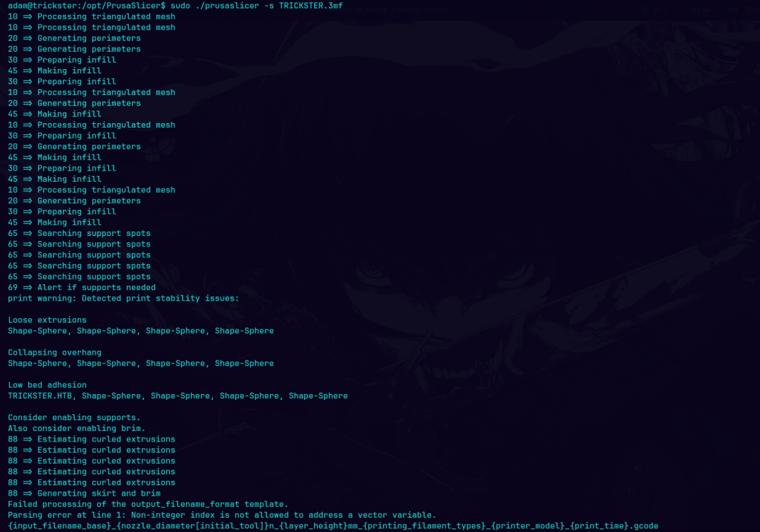The width and height of the screenshot is (760, 532).
Task: Click the 'Generating skirt and brim' line
Action: [x=84, y=493]
